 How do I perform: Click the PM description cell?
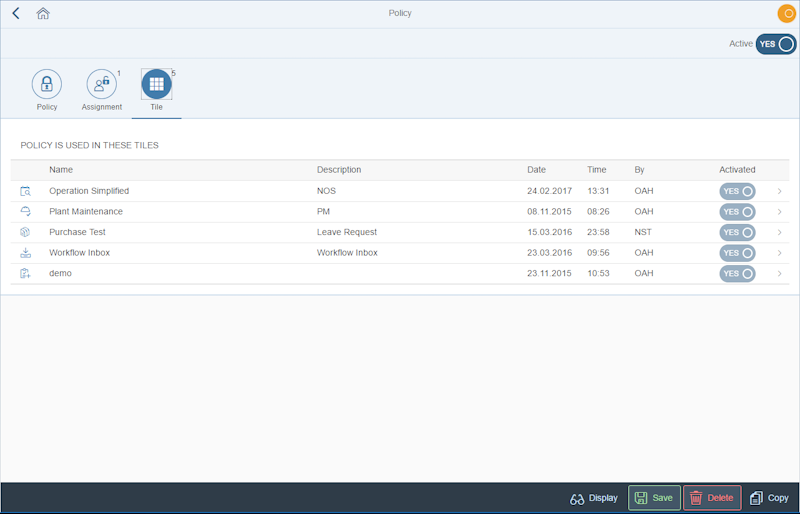pos(323,211)
